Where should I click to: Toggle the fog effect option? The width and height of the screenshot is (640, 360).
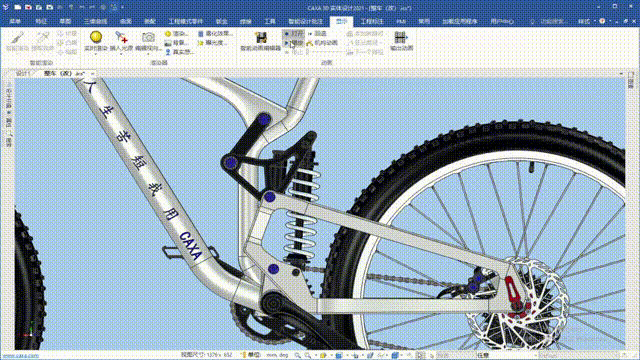coord(215,33)
